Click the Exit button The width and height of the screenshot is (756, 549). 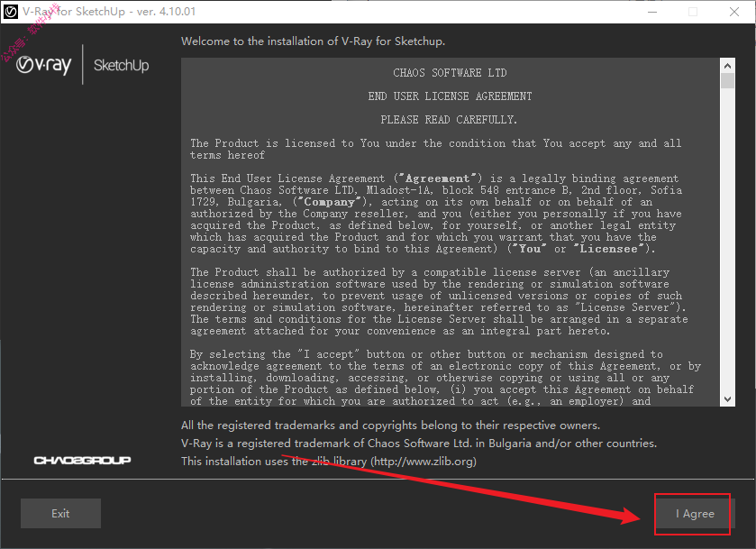[60, 513]
